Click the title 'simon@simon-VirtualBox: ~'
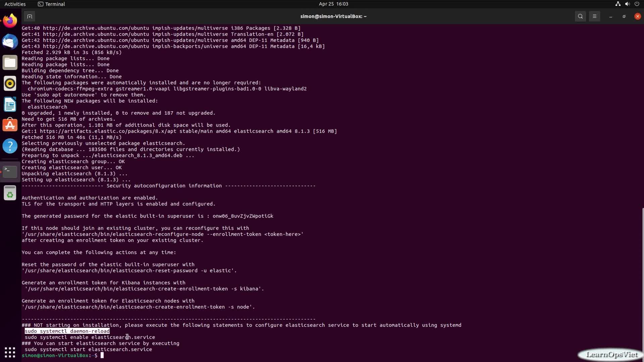 tap(333, 16)
